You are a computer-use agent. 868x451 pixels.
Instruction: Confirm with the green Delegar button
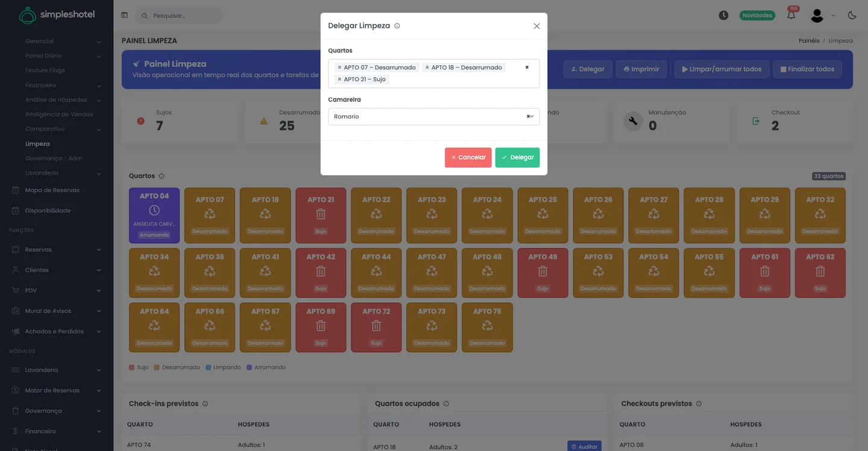point(517,157)
